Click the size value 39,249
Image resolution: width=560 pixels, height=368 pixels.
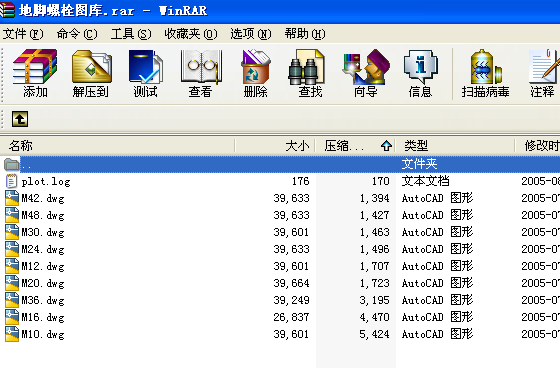click(291, 300)
